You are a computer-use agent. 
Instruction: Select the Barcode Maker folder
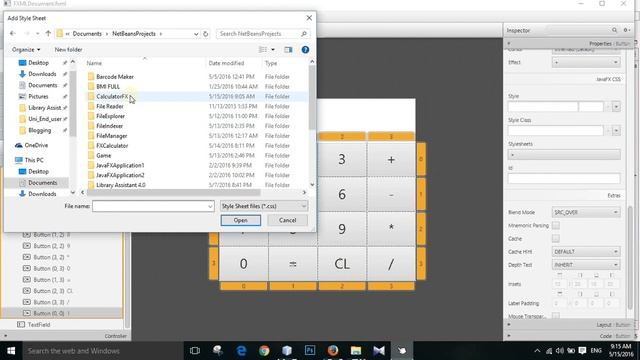[115, 77]
